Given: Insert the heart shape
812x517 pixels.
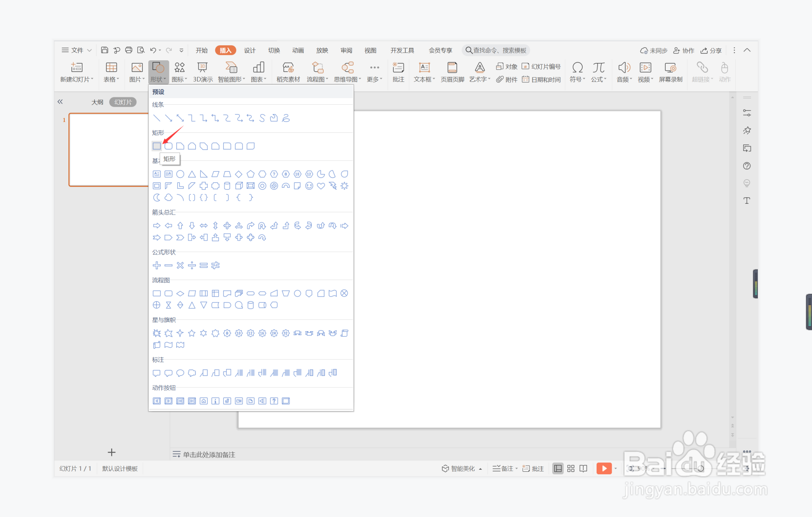Looking at the screenshot, I should coord(321,186).
